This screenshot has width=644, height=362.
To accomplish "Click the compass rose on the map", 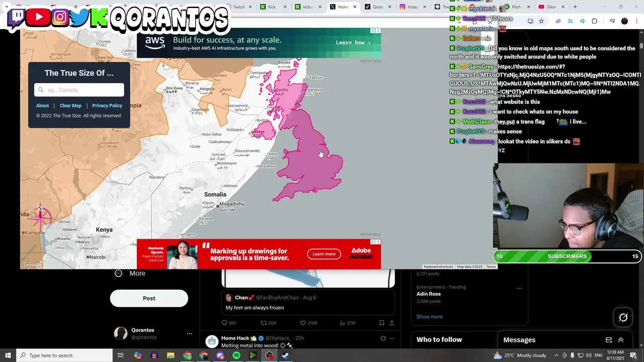I will pyautogui.click(x=40, y=216).
